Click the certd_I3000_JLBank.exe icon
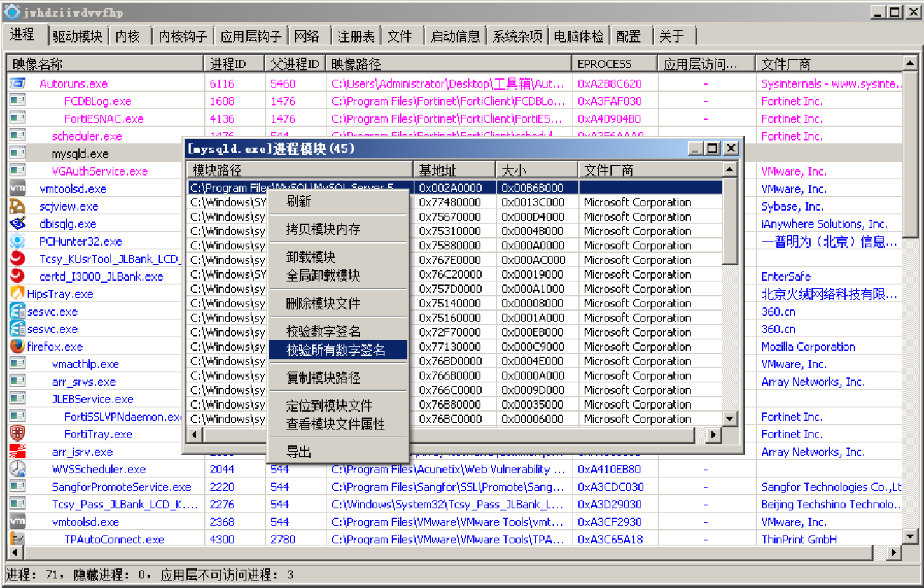 click(17, 276)
